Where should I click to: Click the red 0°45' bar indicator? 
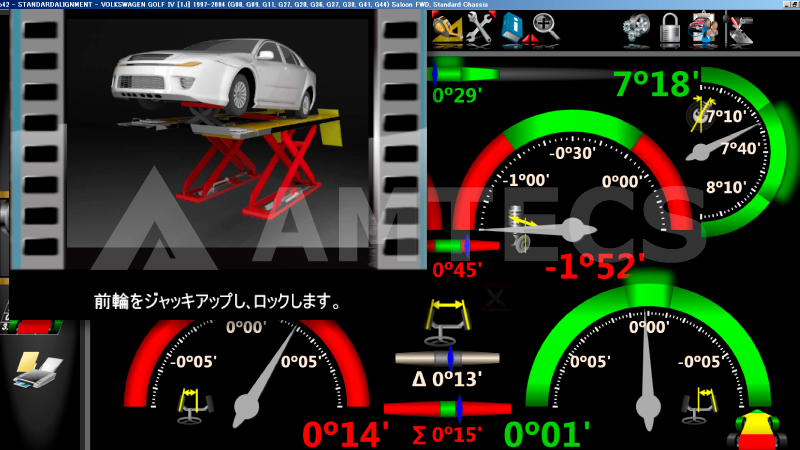click(x=463, y=246)
